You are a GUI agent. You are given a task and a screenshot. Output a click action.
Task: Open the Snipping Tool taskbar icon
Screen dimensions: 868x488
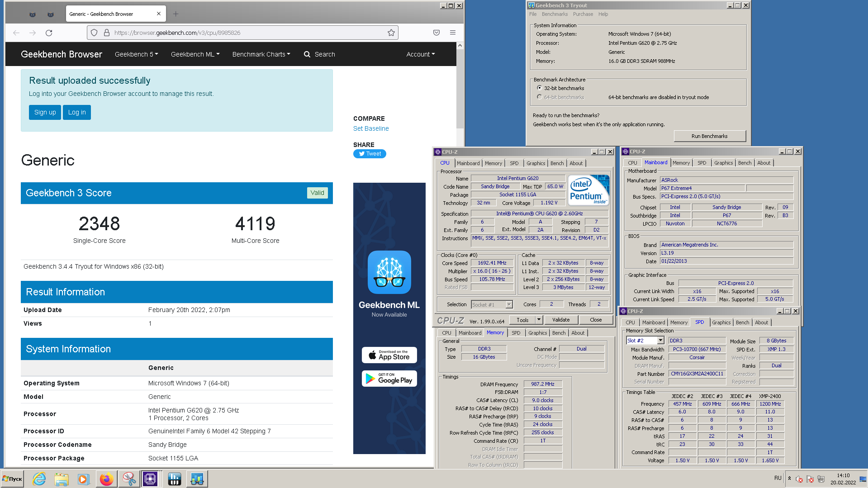(x=129, y=479)
